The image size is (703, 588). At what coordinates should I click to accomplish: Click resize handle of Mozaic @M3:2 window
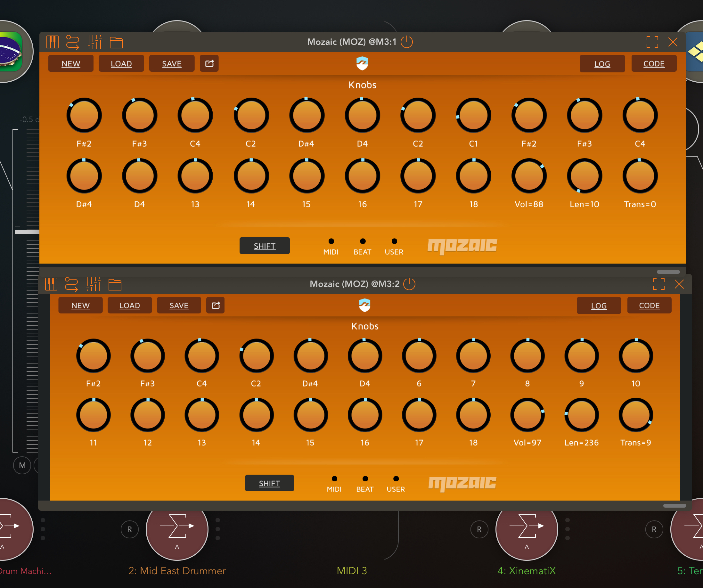674,506
